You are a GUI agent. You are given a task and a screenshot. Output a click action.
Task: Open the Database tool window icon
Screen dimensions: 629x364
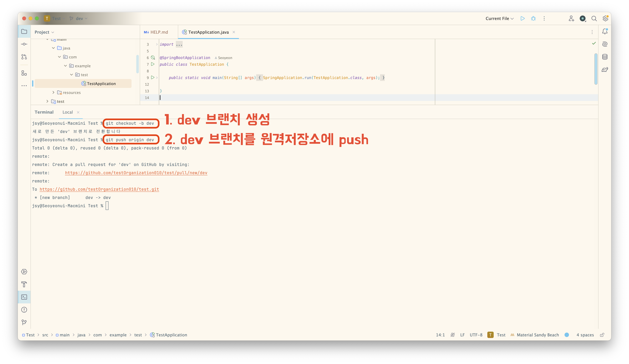[605, 57]
